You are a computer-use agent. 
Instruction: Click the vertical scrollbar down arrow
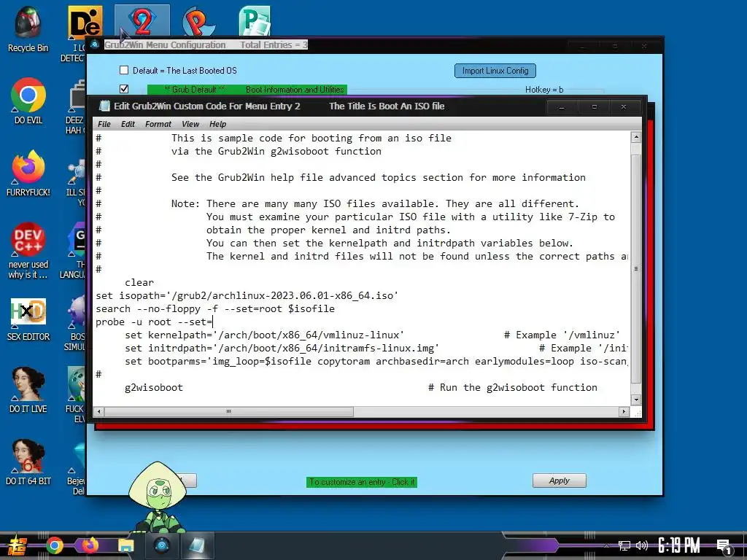point(635,400)
